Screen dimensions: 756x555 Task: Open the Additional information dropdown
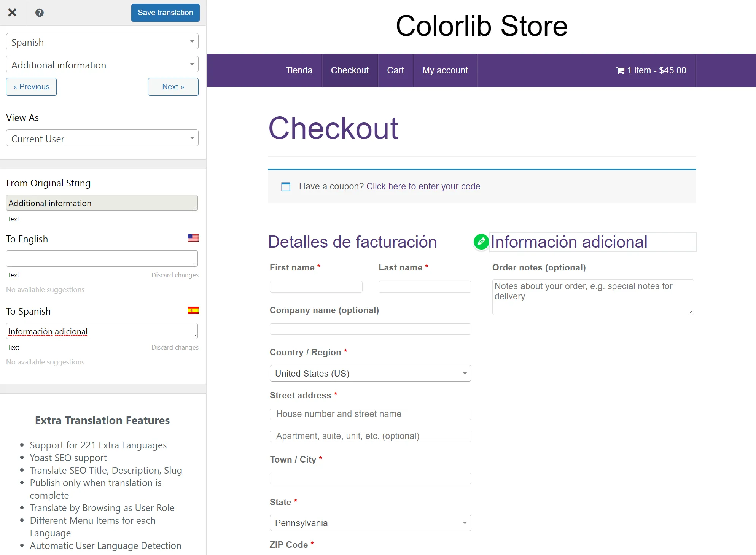(102, 65)
